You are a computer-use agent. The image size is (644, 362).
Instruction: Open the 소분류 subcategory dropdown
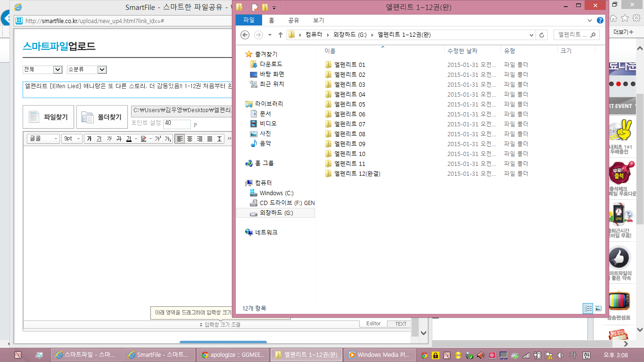point(87,70)
